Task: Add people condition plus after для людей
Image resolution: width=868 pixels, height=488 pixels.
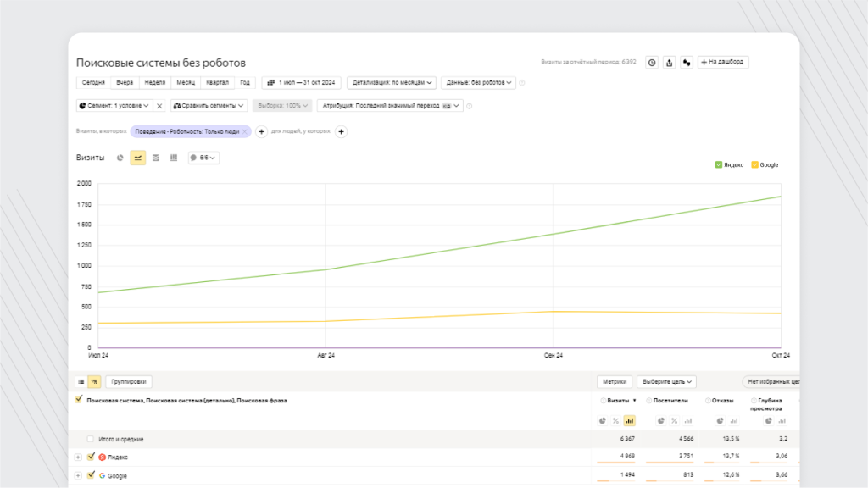Action: [x=341, y=131]
